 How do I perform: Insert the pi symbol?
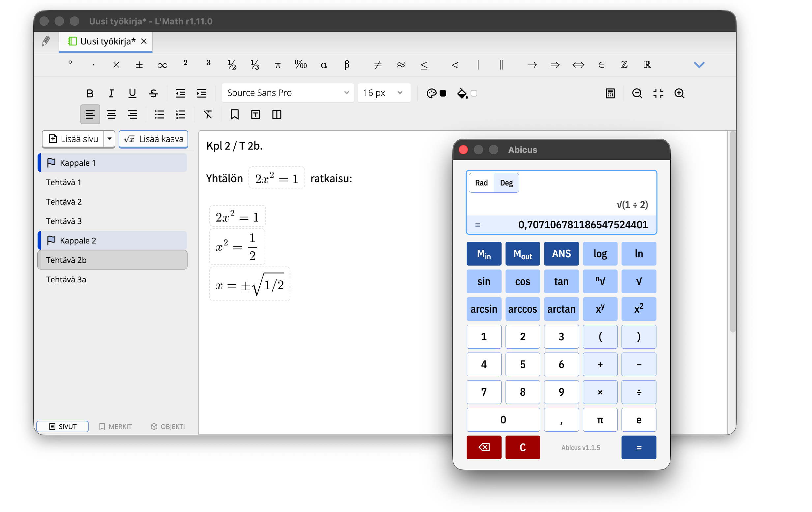(277, 65)
